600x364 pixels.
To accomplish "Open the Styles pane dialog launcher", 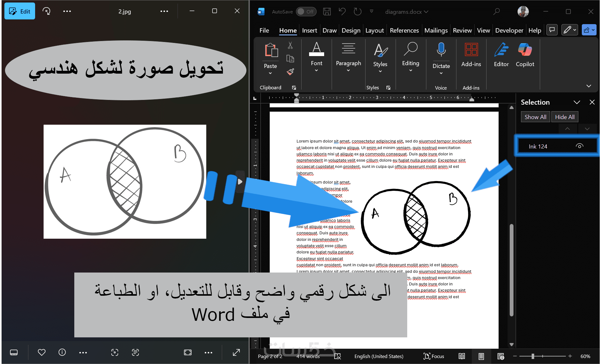I will pyautogui.click(x=388, y=88).
